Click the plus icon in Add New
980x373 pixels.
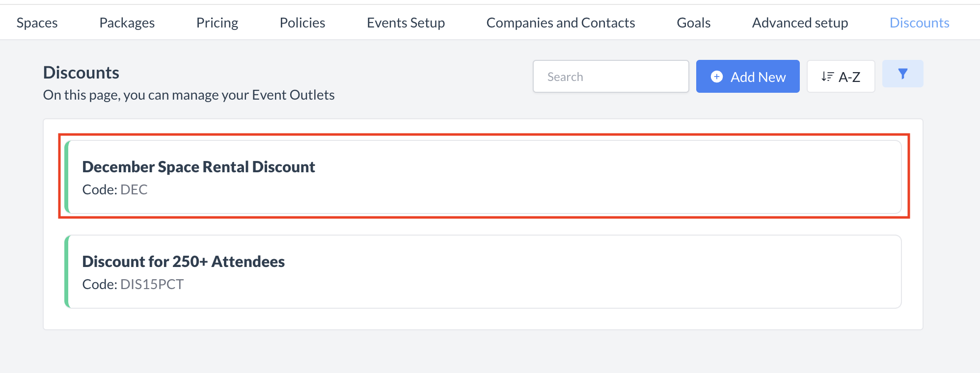[717, 77]
